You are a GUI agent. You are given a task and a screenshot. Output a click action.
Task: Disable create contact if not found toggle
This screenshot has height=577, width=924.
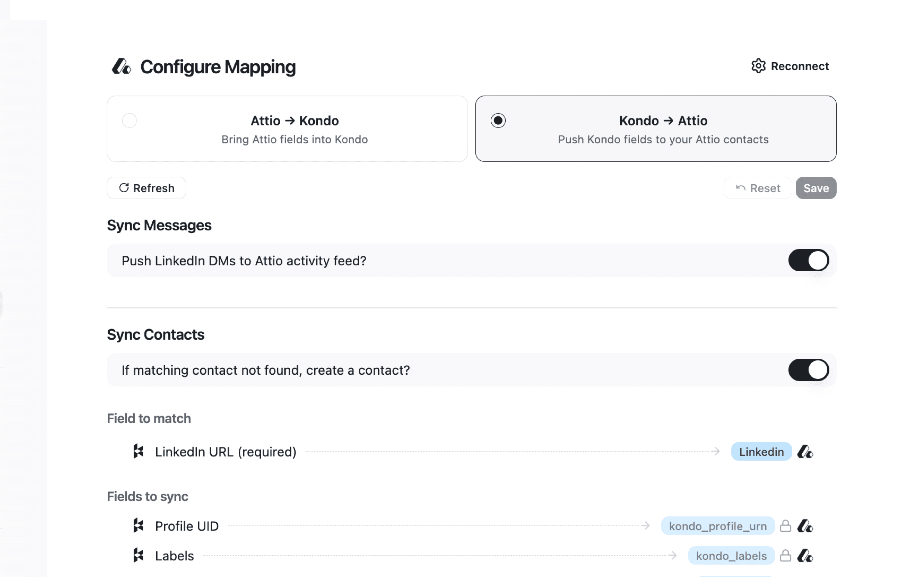(x=808, y=370)
